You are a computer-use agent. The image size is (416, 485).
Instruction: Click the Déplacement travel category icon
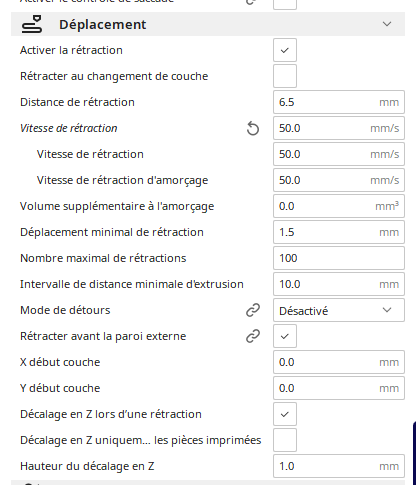(x=32, y=24)
